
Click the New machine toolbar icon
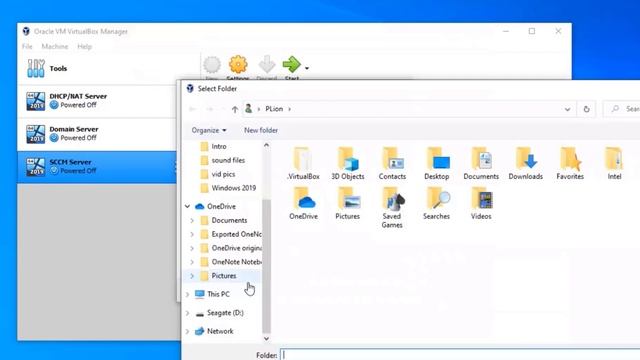212,65
